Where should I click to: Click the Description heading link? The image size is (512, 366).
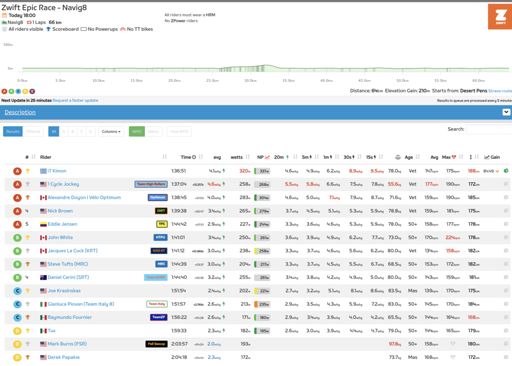click(20, 112)
